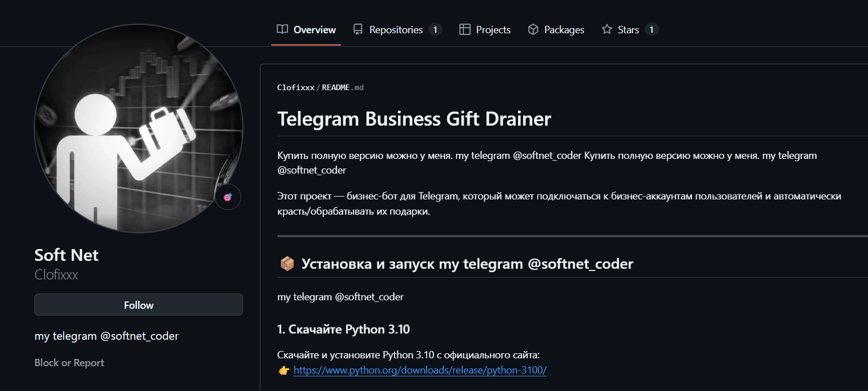Click the Stars count badge 1
868x391 pixels.
coord(652,30)
